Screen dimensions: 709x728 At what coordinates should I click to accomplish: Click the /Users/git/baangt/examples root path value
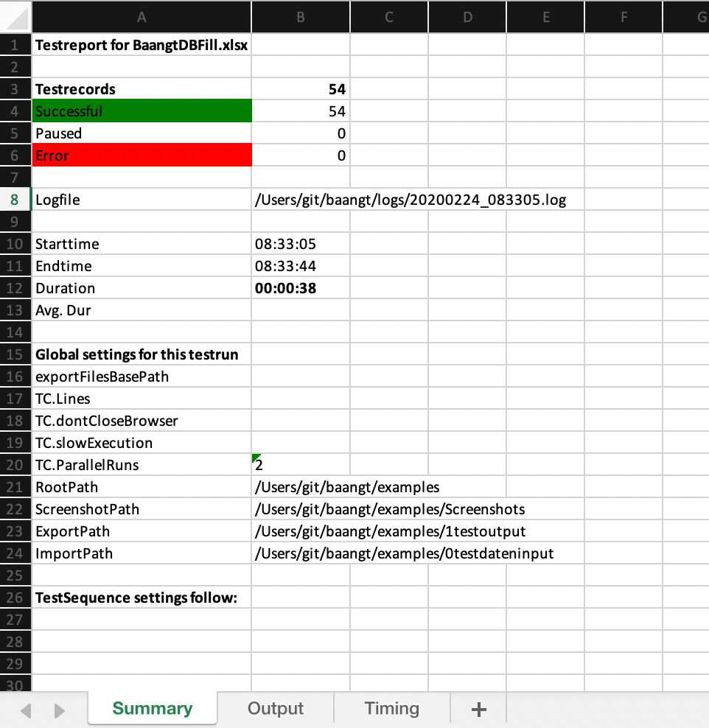pos(347,487)
